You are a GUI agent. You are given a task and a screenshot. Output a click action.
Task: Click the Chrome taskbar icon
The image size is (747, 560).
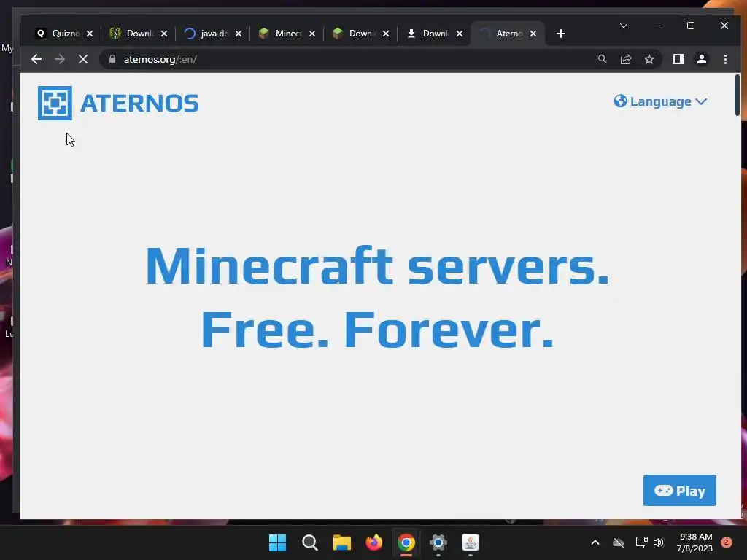406,542
